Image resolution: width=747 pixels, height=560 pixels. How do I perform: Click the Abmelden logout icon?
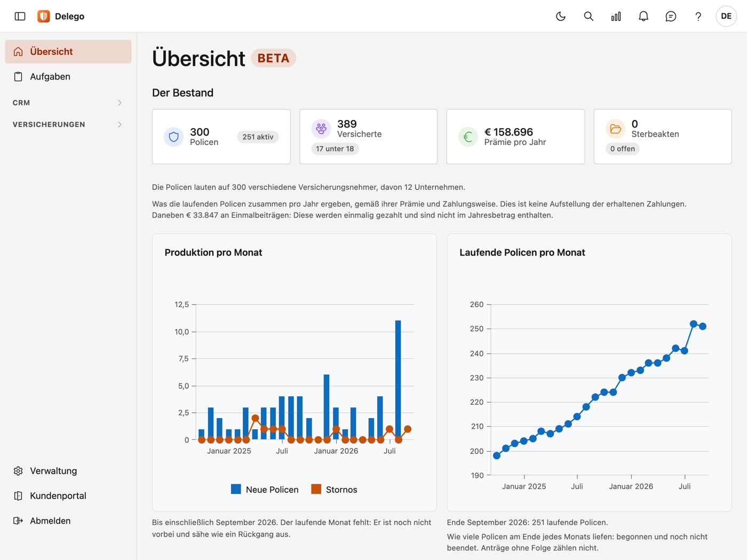[18, 521]
